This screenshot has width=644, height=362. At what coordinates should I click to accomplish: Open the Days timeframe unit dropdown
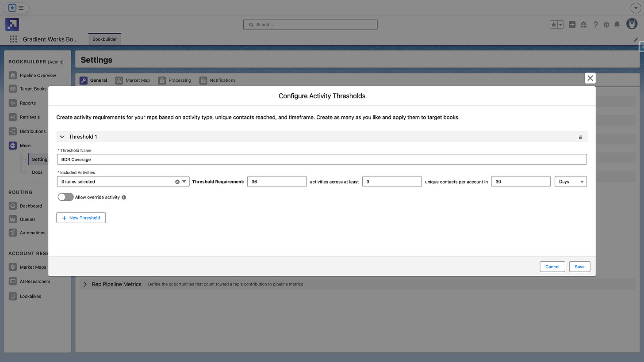571,182
